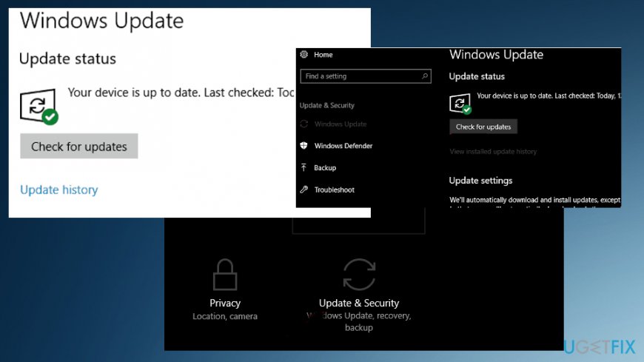Click the Update & Security circular arrows icon
This screenshot has width=644, height=362.
point(359,275)
